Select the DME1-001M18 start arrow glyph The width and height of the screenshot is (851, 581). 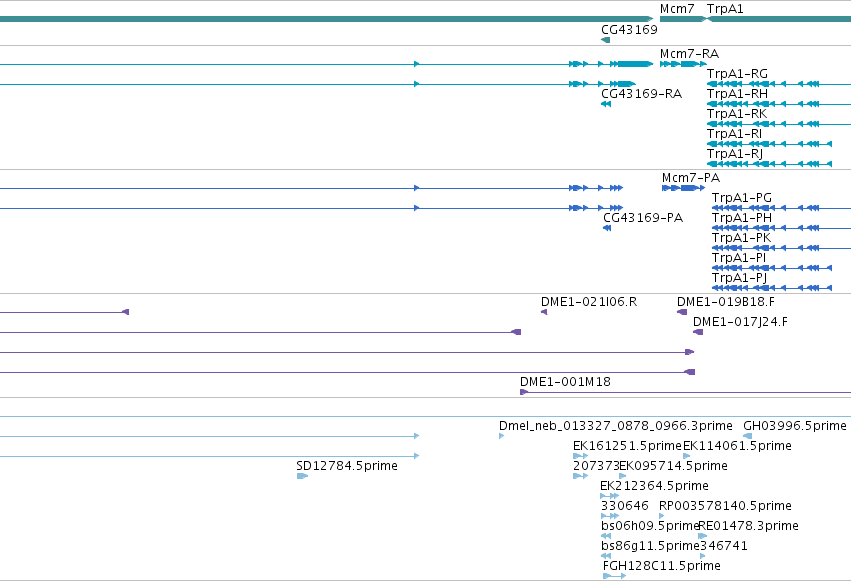pyautogui.click(x=524, y=392)
